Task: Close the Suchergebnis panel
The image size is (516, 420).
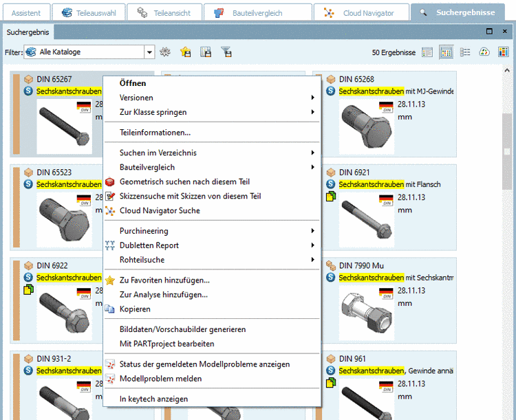Action: (505, 31)
